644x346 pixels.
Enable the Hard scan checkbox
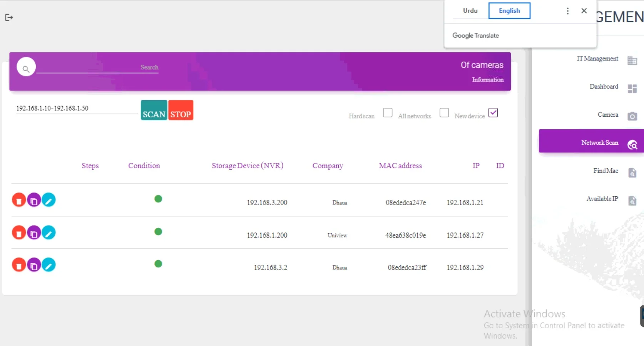click(x=388, y=113)
